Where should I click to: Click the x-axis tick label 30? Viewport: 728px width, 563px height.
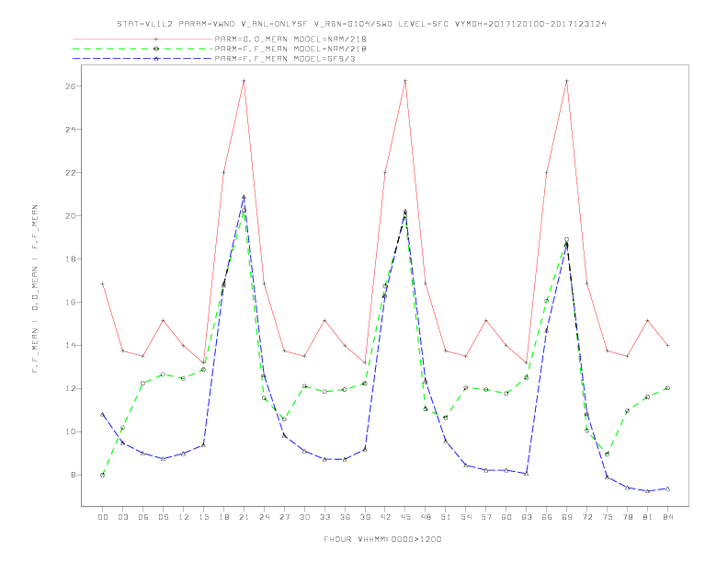(x=304, y=517)
